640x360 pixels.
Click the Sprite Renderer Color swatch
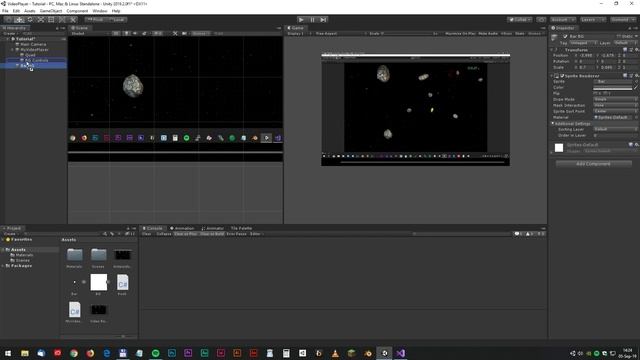pyautogui.click(x=613, y=88)
